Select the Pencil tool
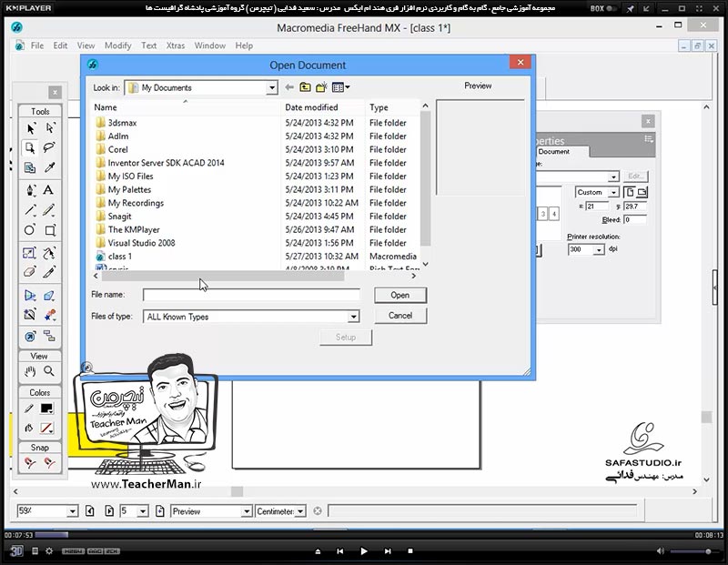This screenshot has width=728, height=565. 49,210
